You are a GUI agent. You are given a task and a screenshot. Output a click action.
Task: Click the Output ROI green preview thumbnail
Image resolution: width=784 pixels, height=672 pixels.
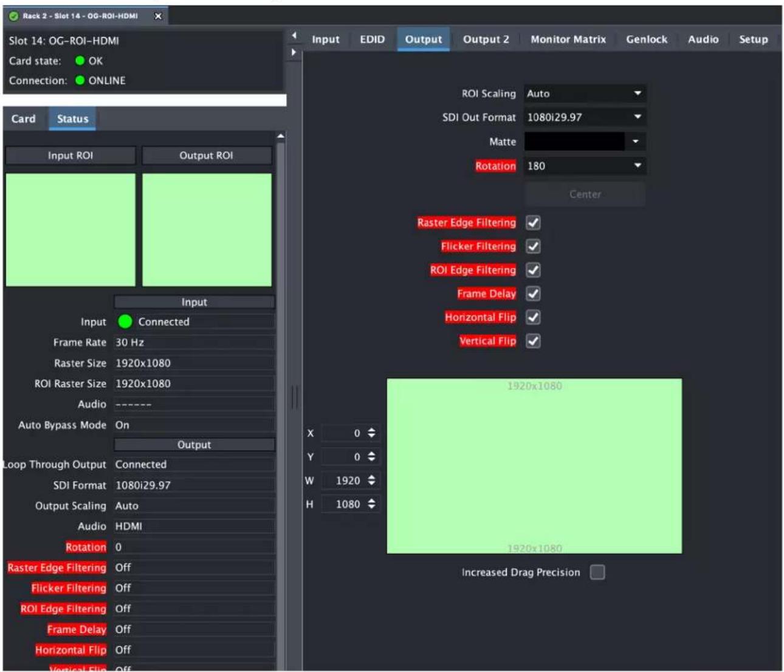[x=207, y=230]
